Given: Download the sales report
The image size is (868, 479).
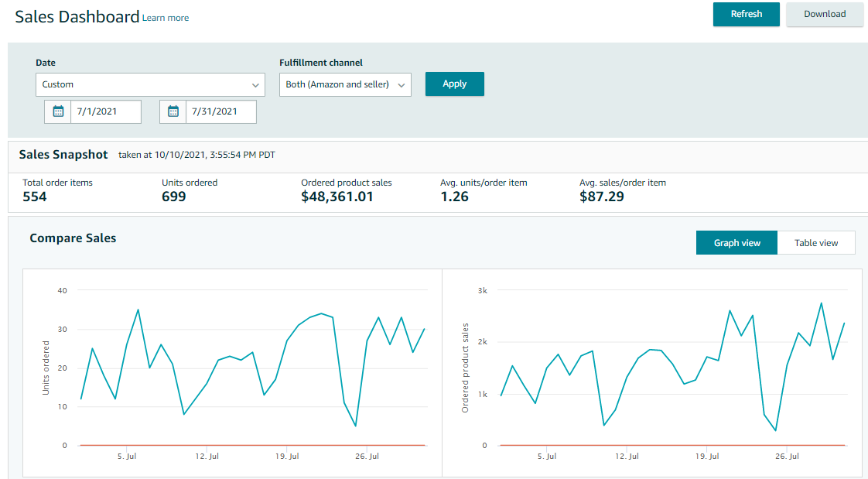Looking at the screenshot, I should (x=825, y=14).
